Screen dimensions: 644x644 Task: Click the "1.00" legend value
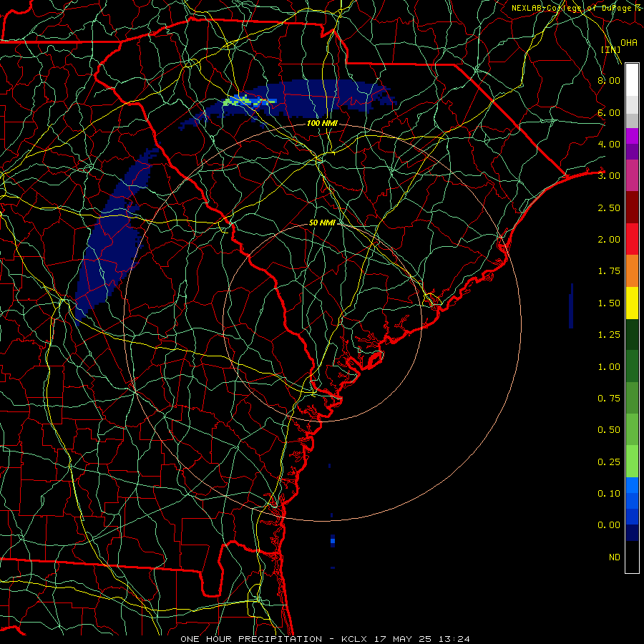(x=609, y=367)
